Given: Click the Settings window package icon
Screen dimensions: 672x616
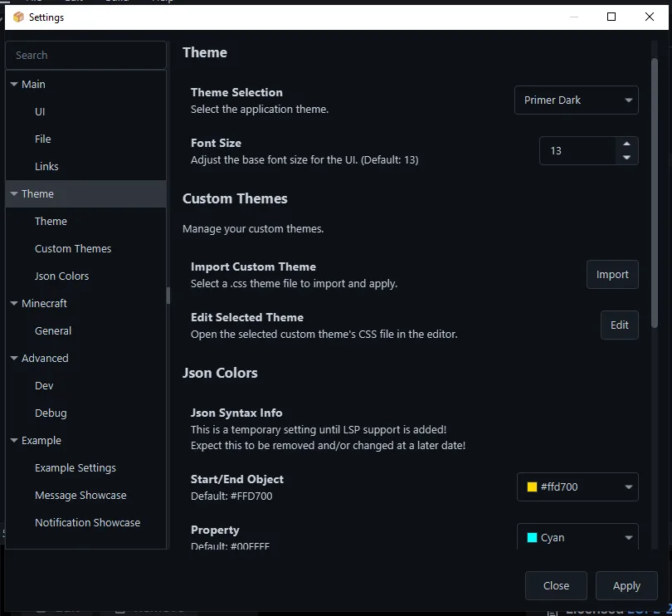Looking at the screenshot, I should click(x=18, y=17).
